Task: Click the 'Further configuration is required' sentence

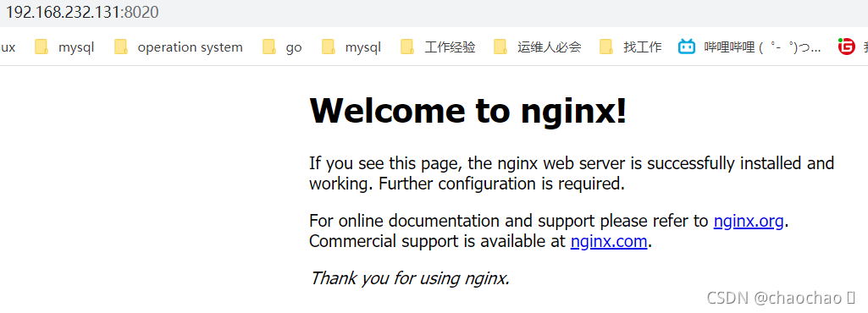Action: [x=501, y=184]
